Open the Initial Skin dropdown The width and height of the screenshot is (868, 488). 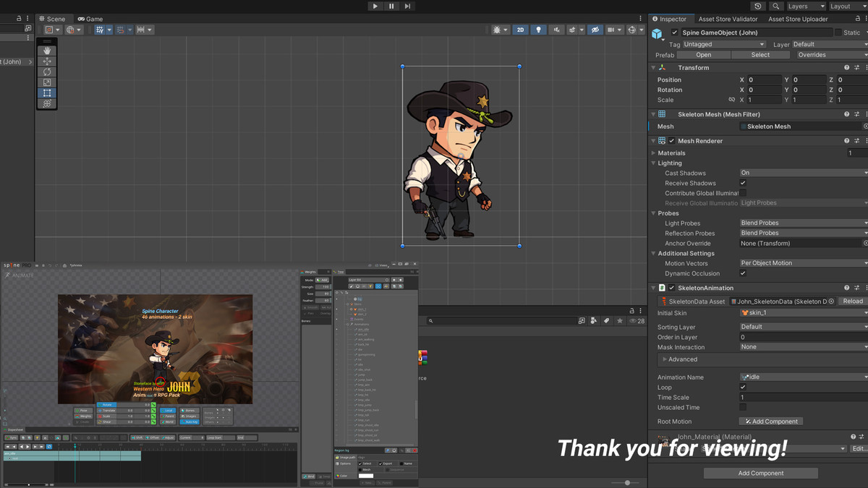tap(802, 313)
